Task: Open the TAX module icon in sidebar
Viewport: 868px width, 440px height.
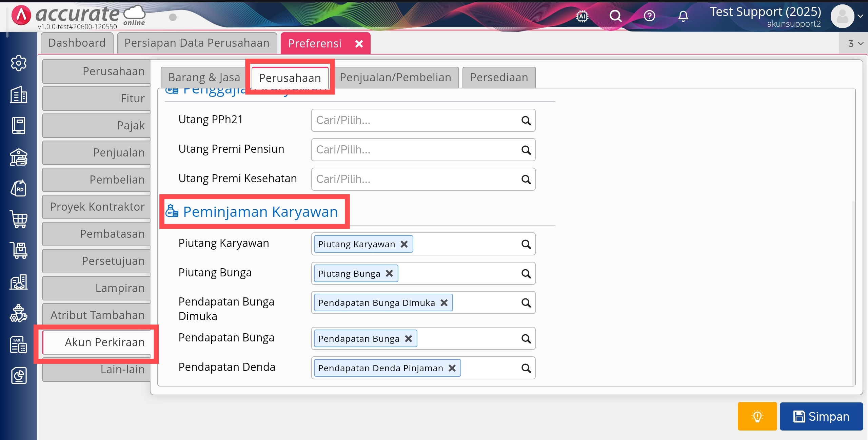Action: [x=19, y=344]
